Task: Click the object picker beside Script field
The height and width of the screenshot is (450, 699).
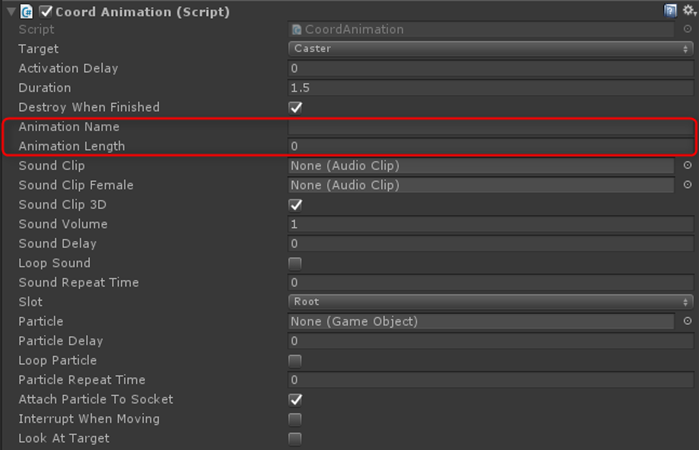Action: coord(687,30)
